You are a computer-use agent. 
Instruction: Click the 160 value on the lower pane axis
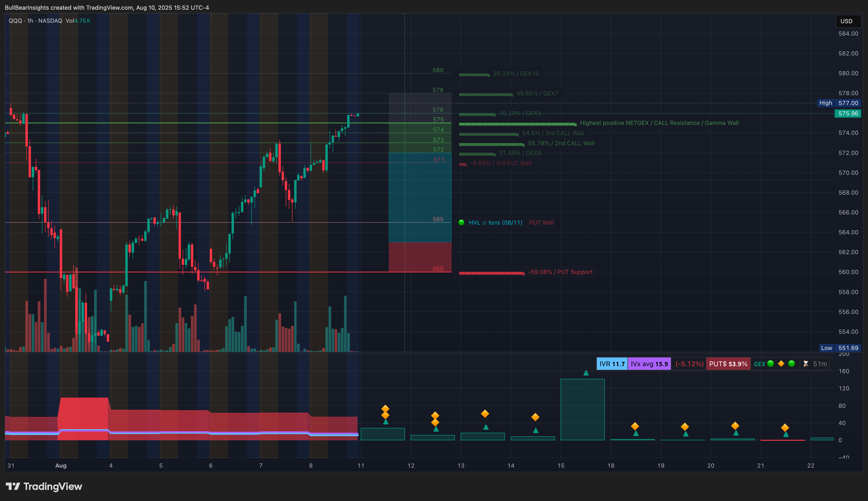(x=844, y=371)
